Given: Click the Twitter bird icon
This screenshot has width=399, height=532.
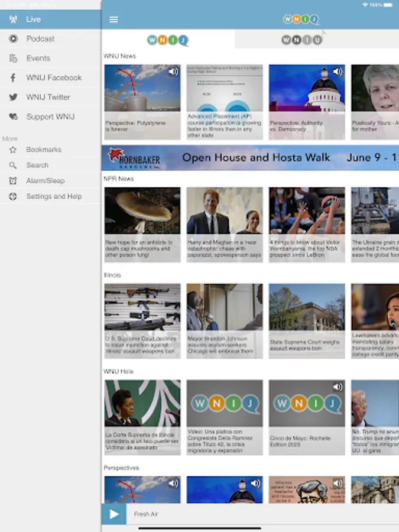Looking at the screenshot, I should pyautogui.click(x=13, y=97).
